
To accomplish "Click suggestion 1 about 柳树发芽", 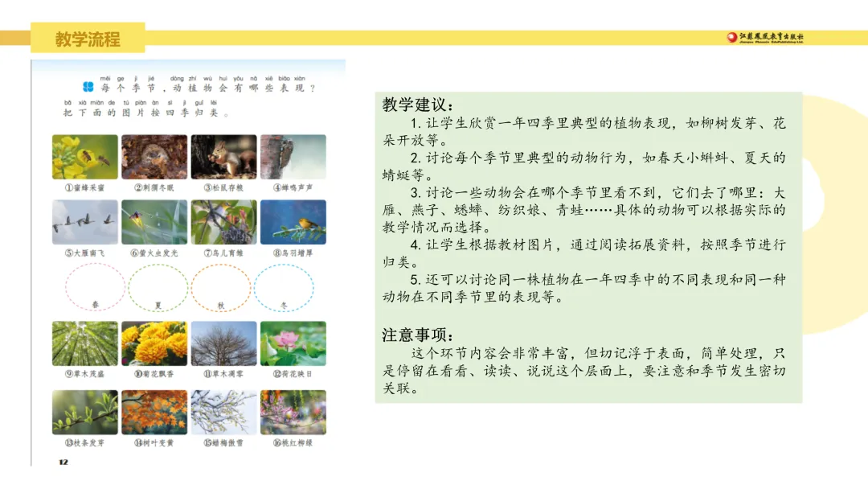I will point(584,131).
